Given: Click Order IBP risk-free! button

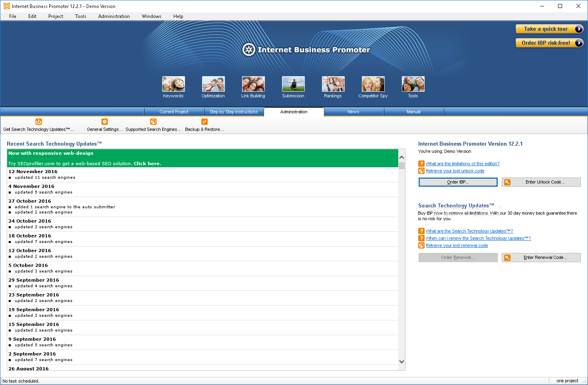Looking at the screenshot, I should click(550, 43).
